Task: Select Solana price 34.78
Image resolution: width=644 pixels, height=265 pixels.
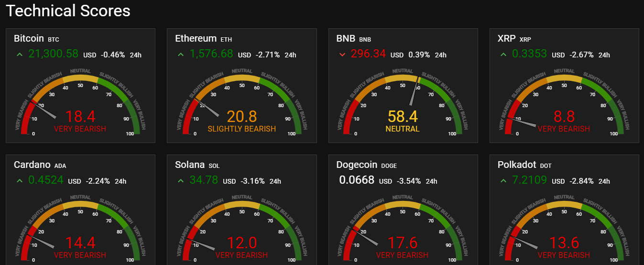Action: pos(204,180)
